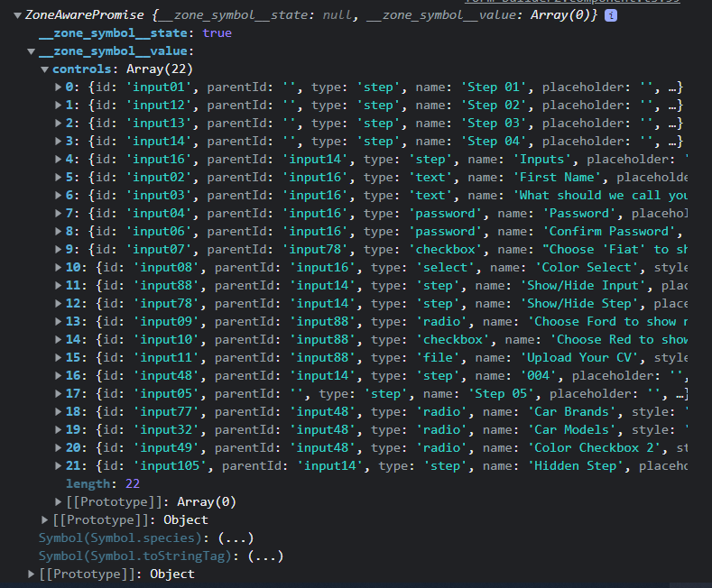Click the 'Inputs' name value in row 4
712x588 pixels.
coord(541,160)
